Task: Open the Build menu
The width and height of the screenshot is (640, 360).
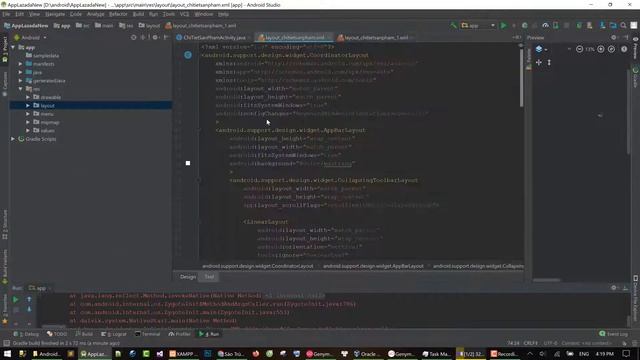Action: (x=138, y=14)
